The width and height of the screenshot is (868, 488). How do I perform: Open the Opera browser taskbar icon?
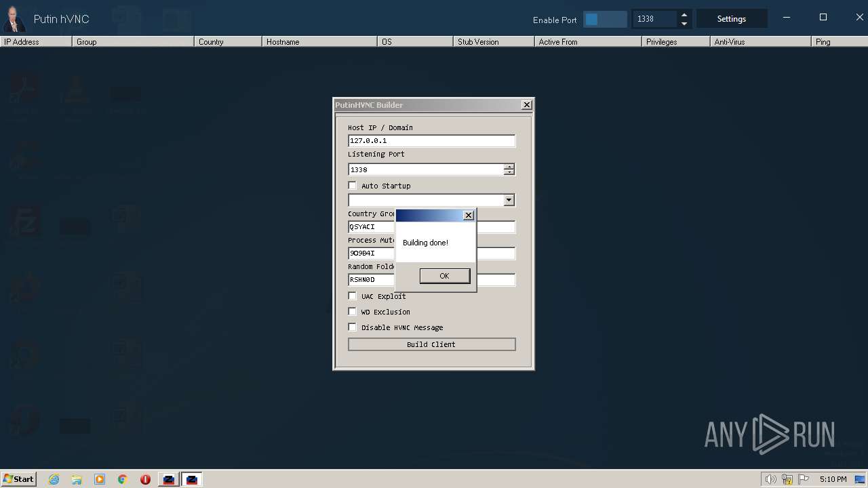coord(145,479)
